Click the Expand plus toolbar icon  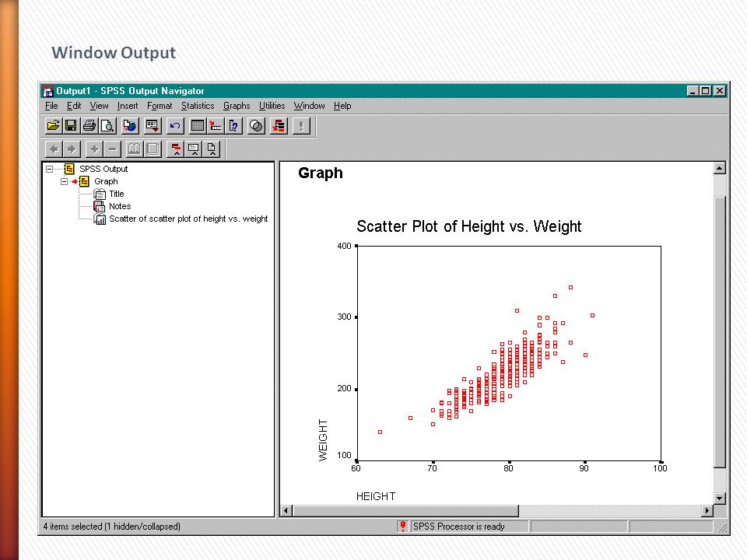click(x=94, y=149)
